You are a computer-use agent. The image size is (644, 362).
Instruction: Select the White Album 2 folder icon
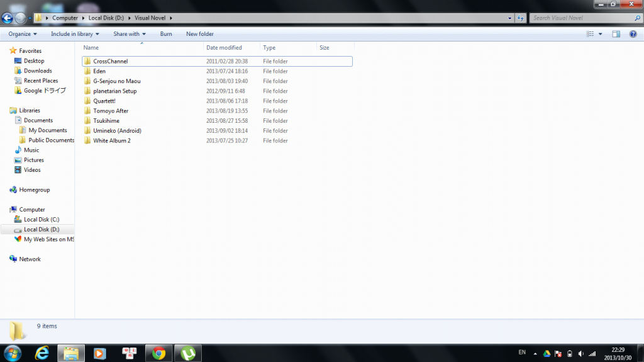87,140
